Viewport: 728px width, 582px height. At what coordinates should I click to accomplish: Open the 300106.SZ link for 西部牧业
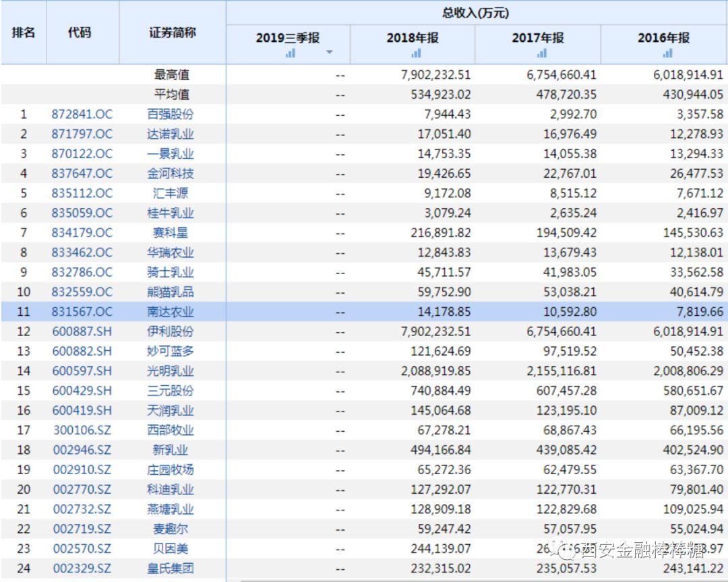82,430
